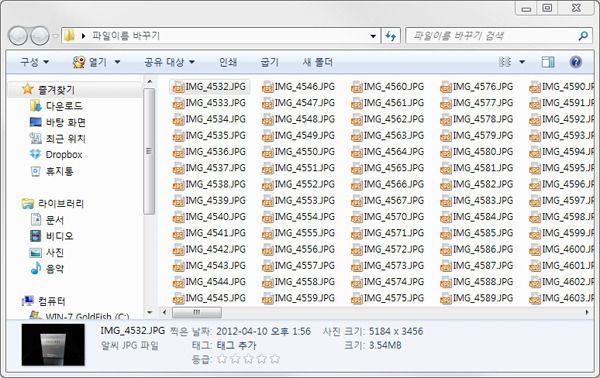Select file IMG_4545.JPG
Viewport: 600px width, 378px height.
[x=209, y=298]
